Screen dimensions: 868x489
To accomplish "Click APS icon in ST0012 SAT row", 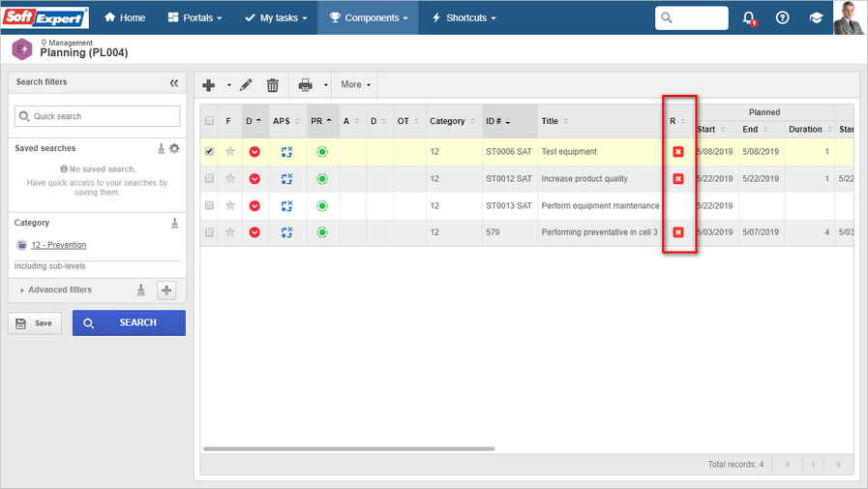I will tap(286, 179).
